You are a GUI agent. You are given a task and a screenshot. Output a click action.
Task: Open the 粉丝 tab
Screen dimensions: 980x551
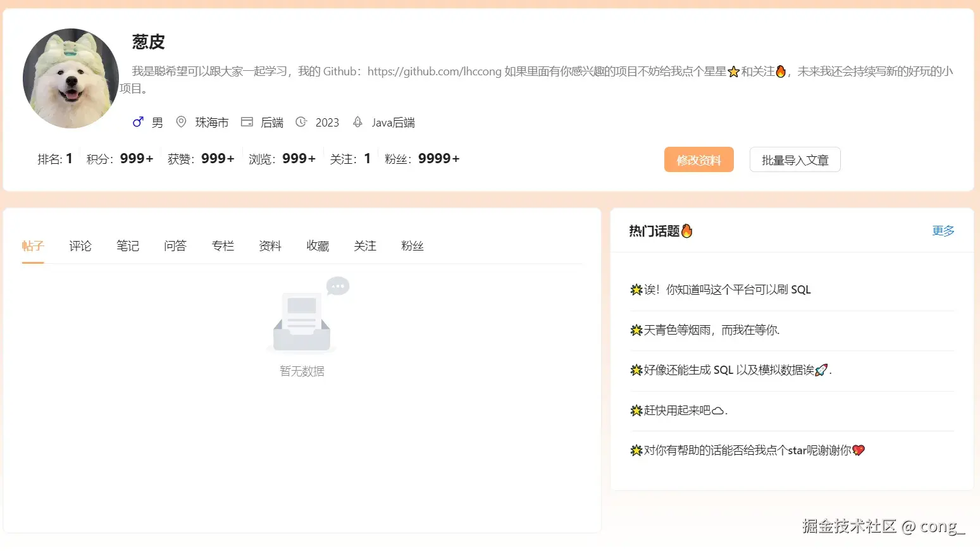click(412, 246)
